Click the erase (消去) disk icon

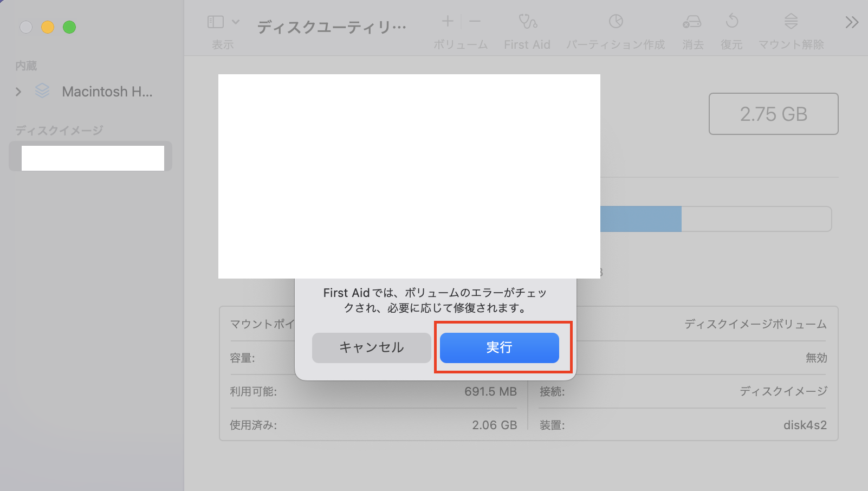pyautogui.click(x=692, y=22)
